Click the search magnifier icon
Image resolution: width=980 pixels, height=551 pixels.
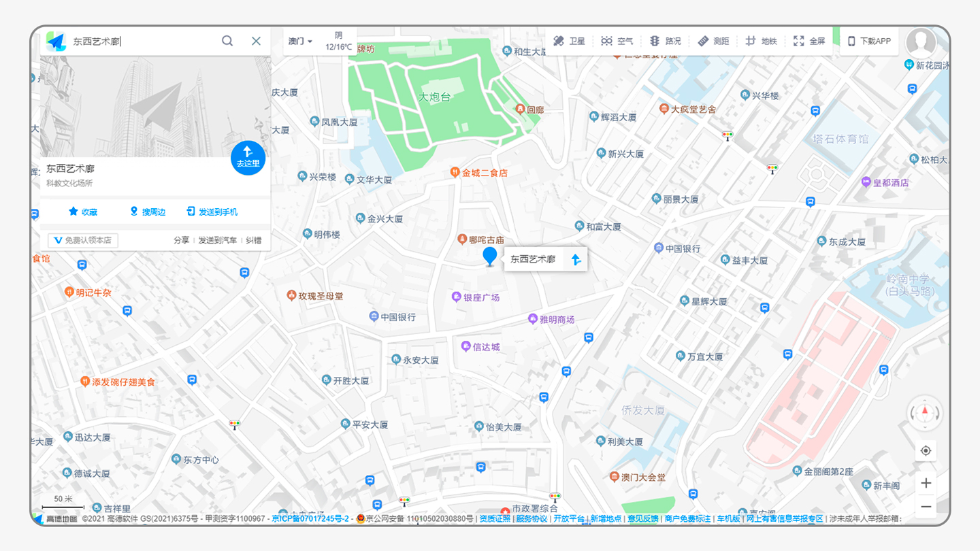(227, 41)
